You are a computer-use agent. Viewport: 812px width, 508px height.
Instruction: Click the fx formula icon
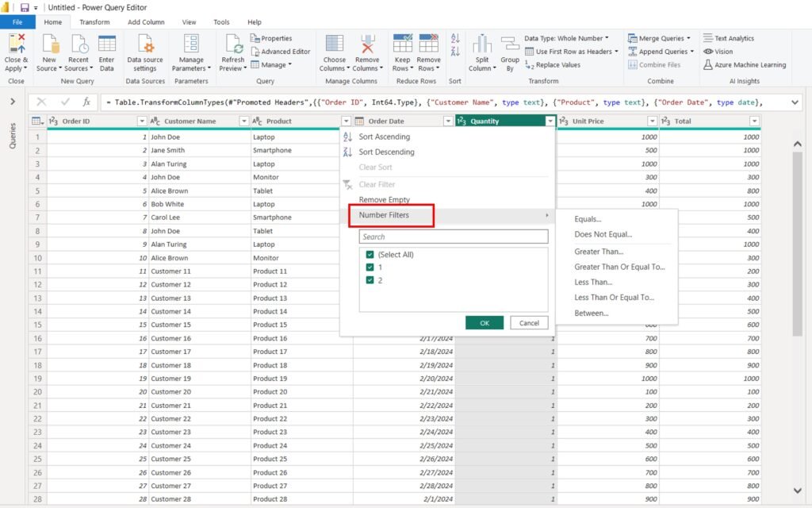tap(86, 102)
